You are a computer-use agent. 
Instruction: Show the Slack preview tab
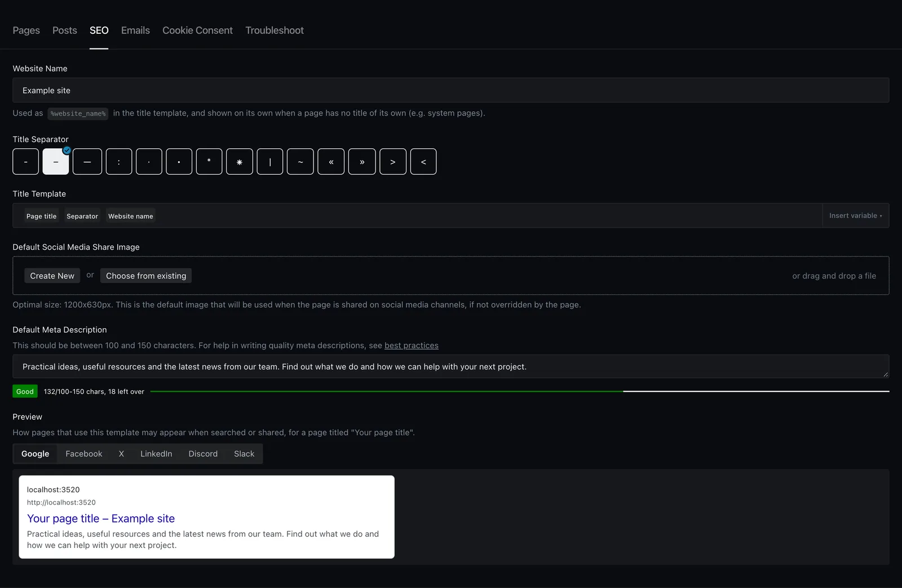click(x=244, y=454)
